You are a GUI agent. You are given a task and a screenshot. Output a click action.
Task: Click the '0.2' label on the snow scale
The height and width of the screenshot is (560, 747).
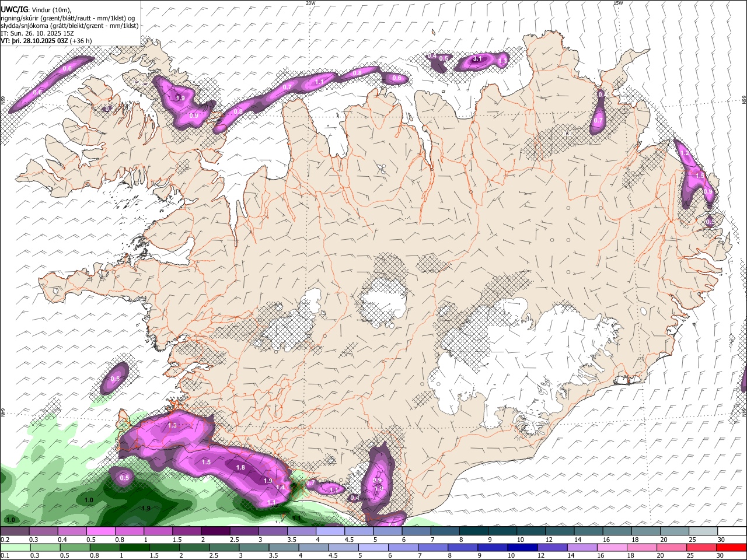[4, 540]
